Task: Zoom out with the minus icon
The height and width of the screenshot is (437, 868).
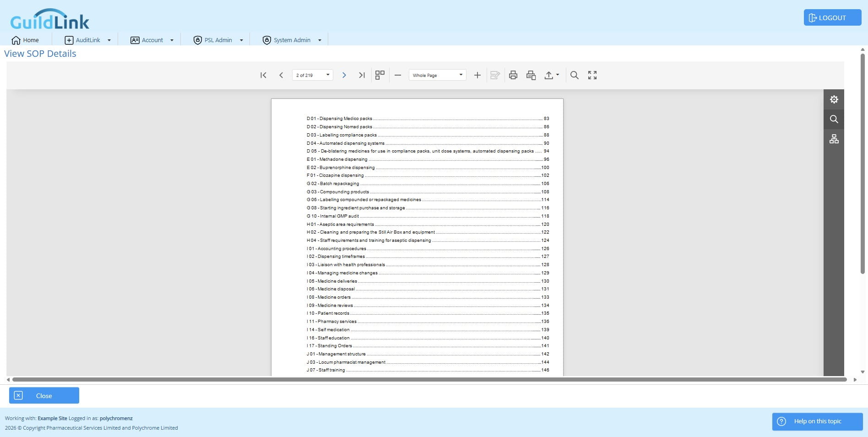Action: (x=398, y=75)
